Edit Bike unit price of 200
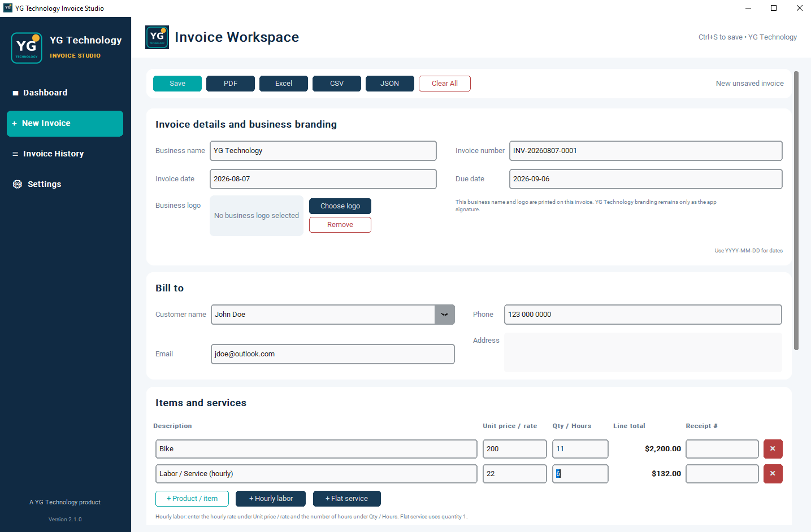 [x=515, y=449]
